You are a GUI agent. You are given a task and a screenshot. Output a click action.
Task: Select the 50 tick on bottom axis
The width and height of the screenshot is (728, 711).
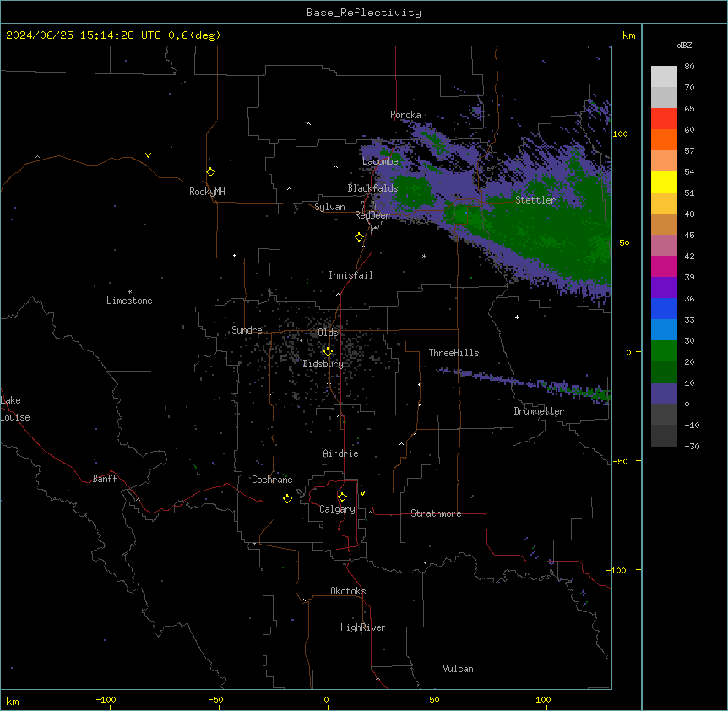[x=434, y=699]
